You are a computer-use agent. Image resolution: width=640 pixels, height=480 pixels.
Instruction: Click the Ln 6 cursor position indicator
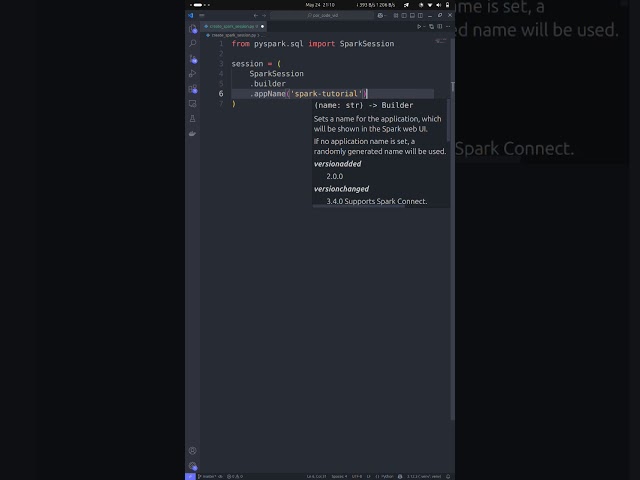[317, 476]
